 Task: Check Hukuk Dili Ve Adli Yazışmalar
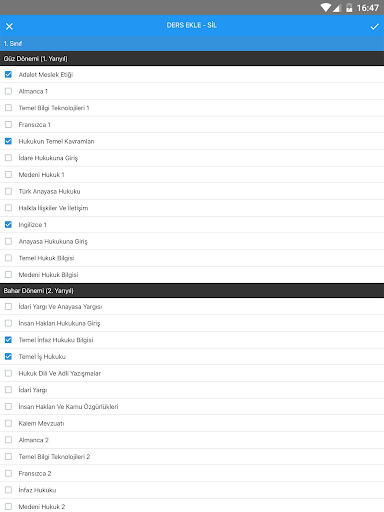point(8,373)
